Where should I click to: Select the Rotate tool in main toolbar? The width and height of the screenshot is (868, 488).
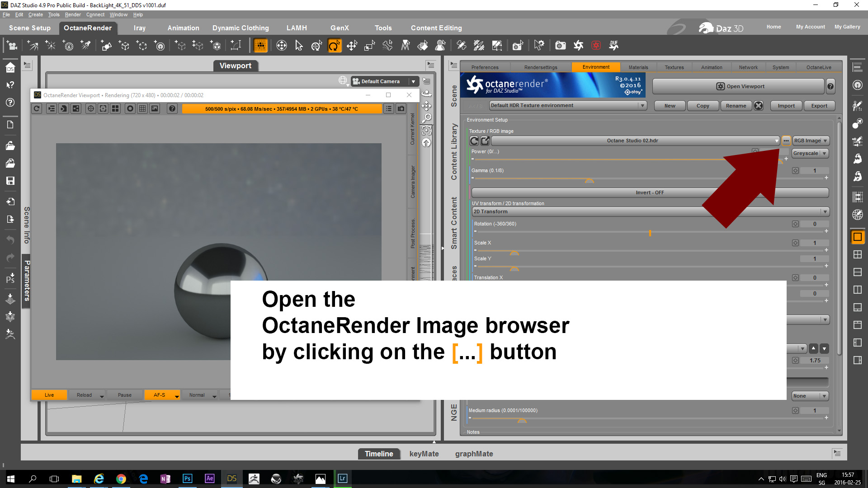[334, 46]
